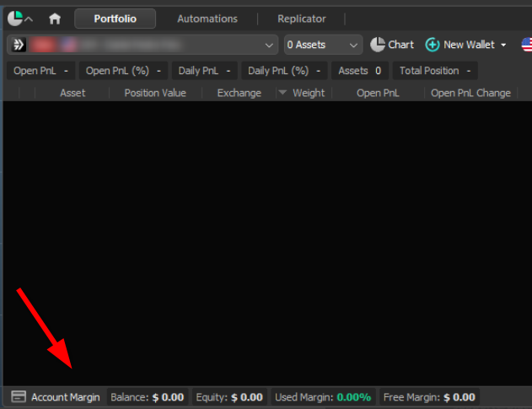Screen dimensions: 532x409
Task: Click the Account Margin label
Action: point(66,397)
